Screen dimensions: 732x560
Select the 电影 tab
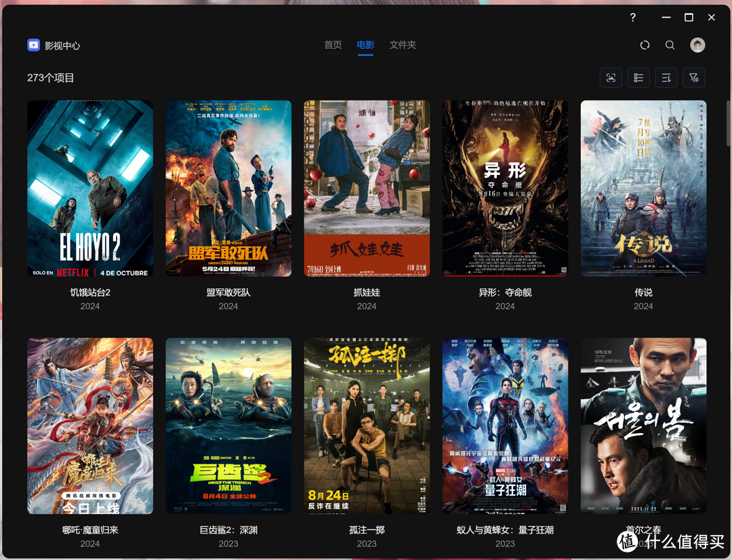(365, 45)
